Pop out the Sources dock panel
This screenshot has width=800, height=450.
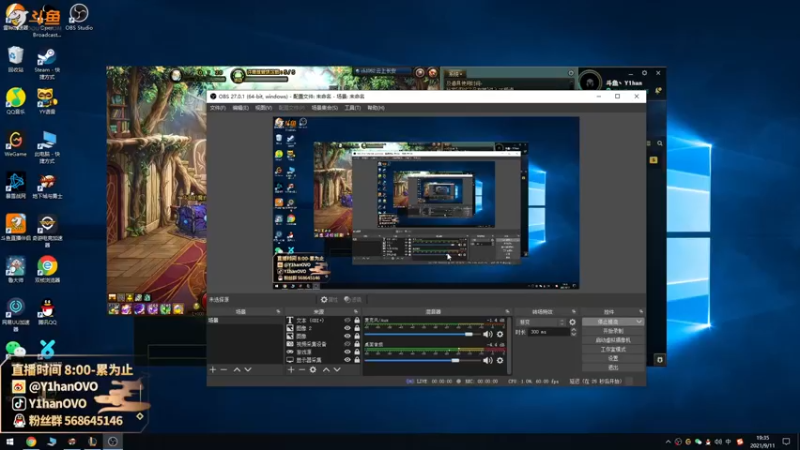[356, 311]
